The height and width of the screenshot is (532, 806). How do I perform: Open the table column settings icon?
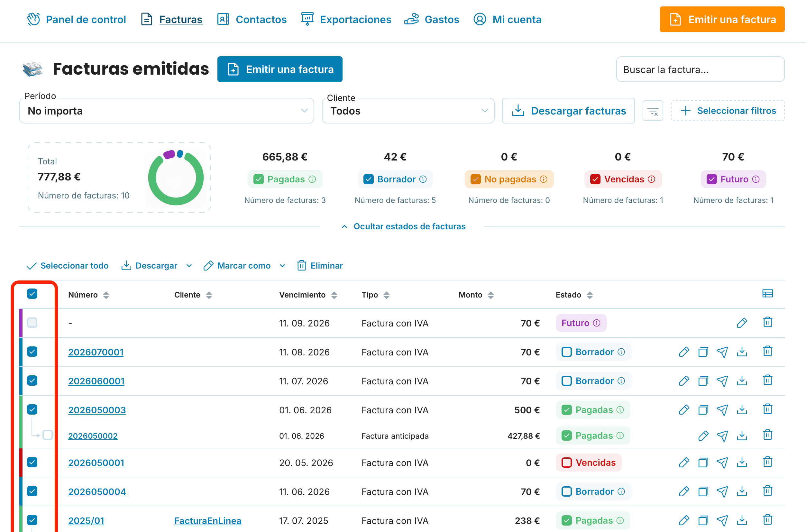[767, 293]
